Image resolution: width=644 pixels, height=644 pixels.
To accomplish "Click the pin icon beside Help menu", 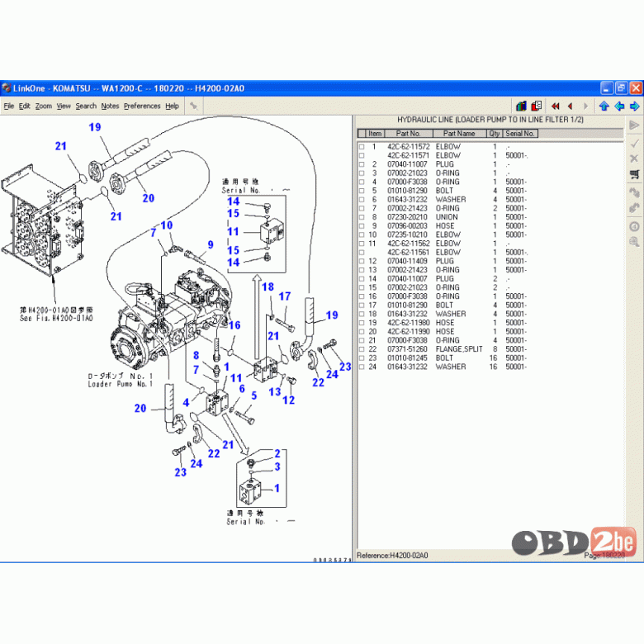I will 194,107.
